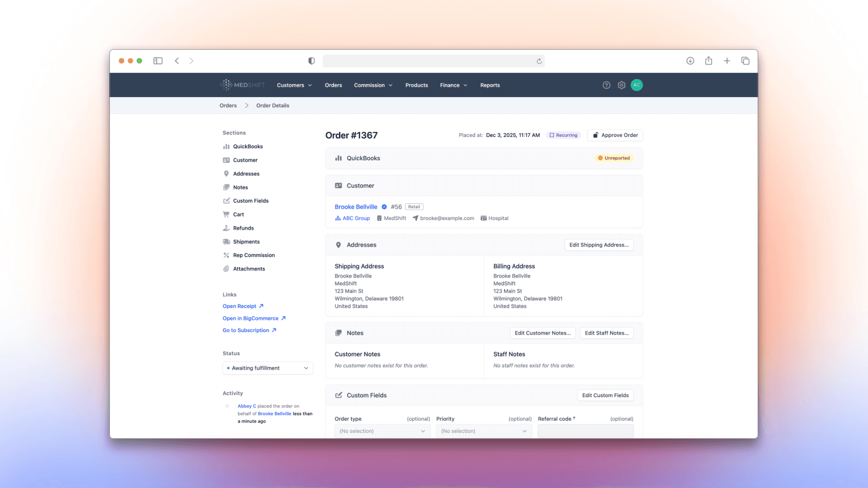Click the Referral code input field
868x488 pixels.
pyautogui.click(x=585, y=431)
